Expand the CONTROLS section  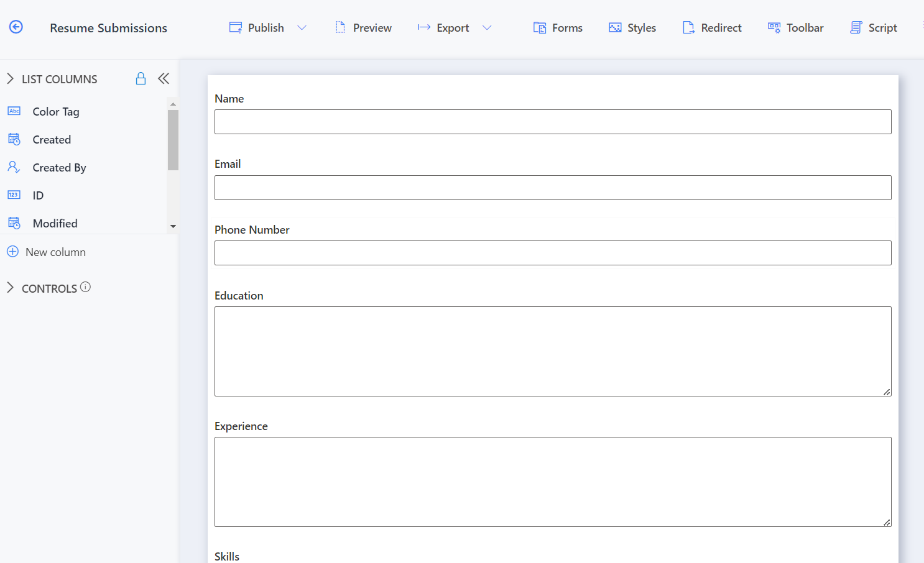10,287
